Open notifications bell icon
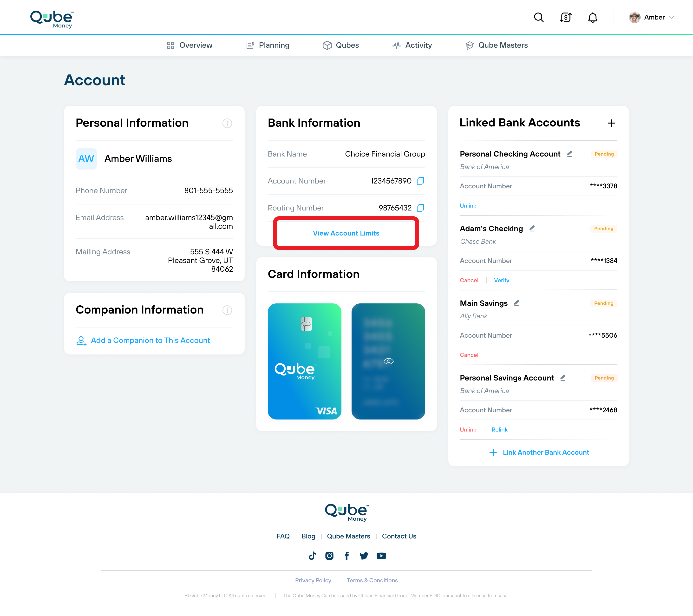 (593, 17)
